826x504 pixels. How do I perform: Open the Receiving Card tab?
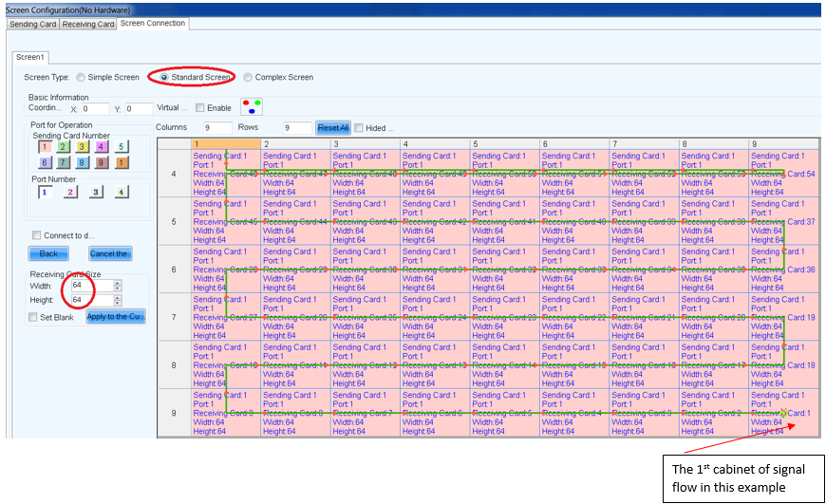click(x=88, y=24)
